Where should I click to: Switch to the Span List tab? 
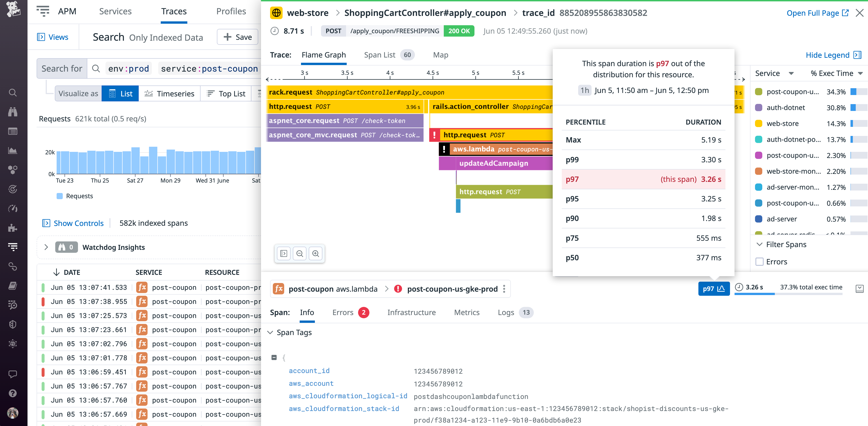pos(380,55)
